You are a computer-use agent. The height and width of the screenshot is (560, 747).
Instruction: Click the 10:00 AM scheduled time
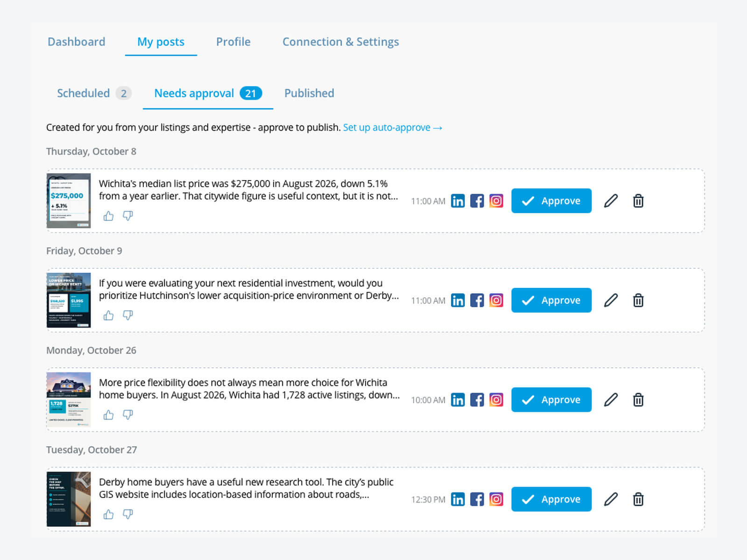coord(428,400)
